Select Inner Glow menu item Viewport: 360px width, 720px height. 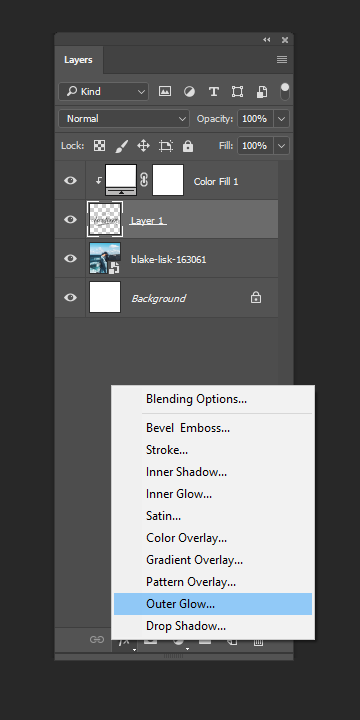pyautogui.click(x=213, y=494)
